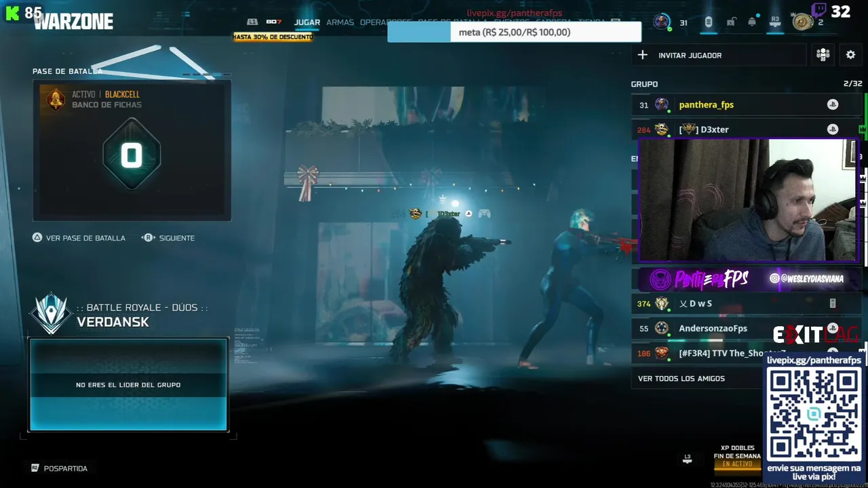
Task: Click D3xter nameplate above operator
Action: pos(448,213)
